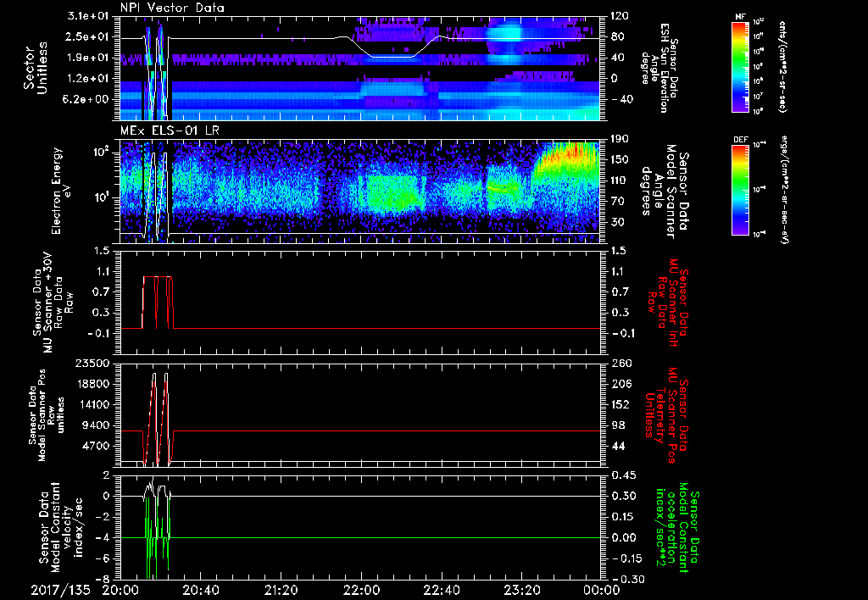The width and height of the screenshot is (868, 600).
Task: Click the '2.5e+01' sector tick value
Action: 86,36
